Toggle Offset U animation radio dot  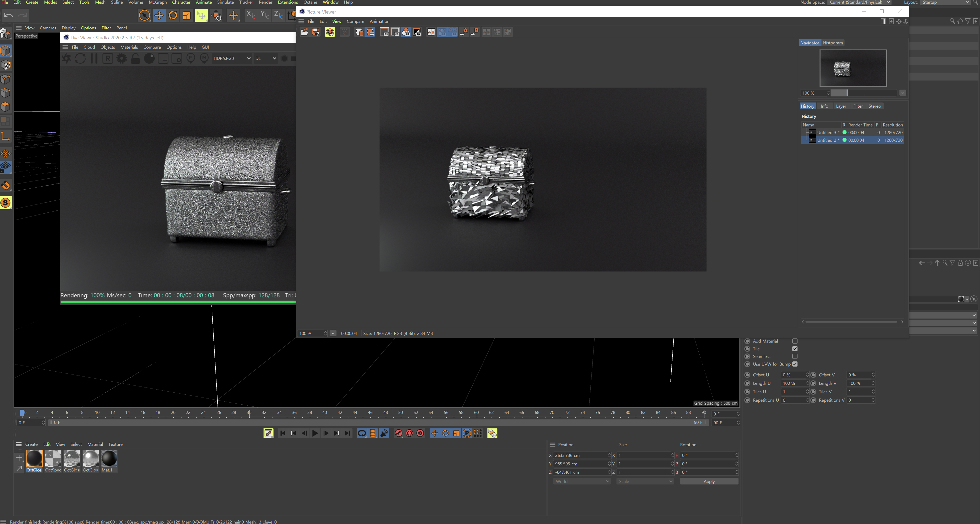coord(747,375)
